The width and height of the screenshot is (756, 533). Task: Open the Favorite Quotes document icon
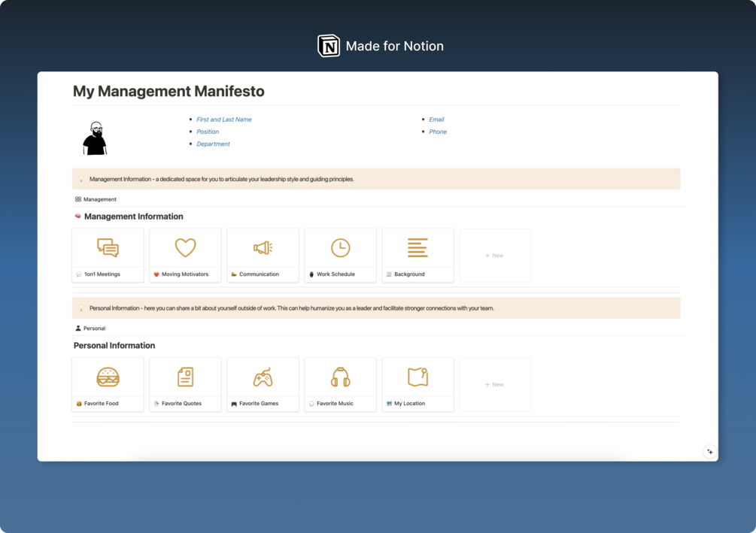point(185,377)
